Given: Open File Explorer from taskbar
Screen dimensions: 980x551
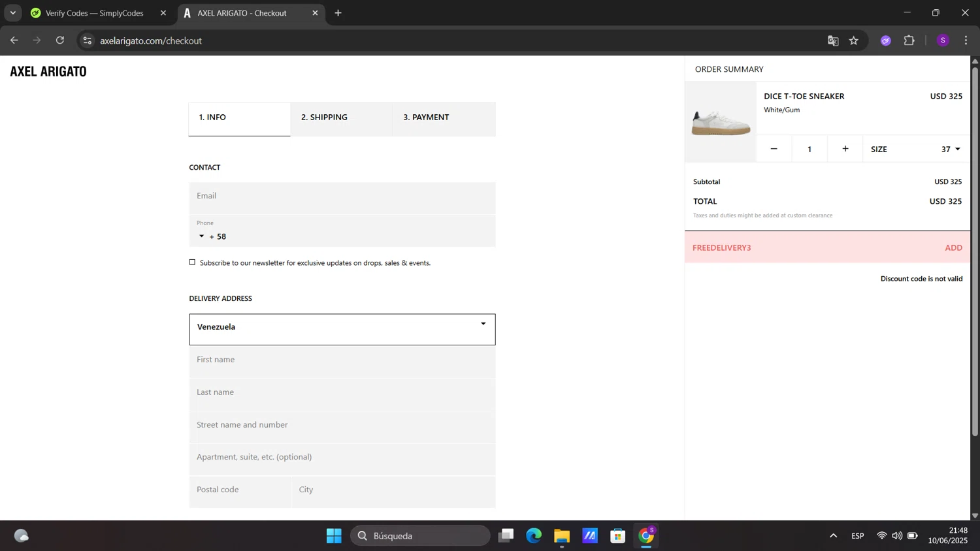Looking at the screenshot, I should point(562,536).
